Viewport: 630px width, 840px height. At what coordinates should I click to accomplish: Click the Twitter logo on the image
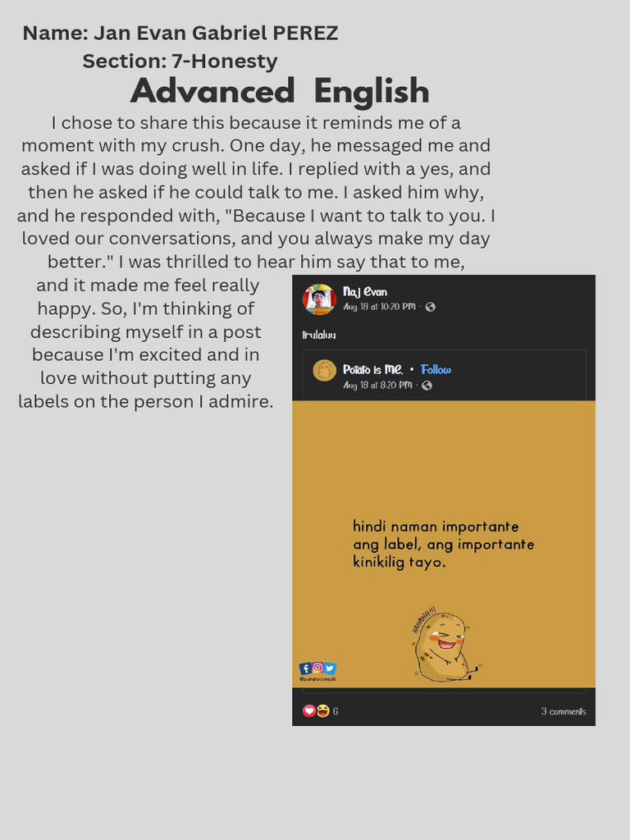330,668
